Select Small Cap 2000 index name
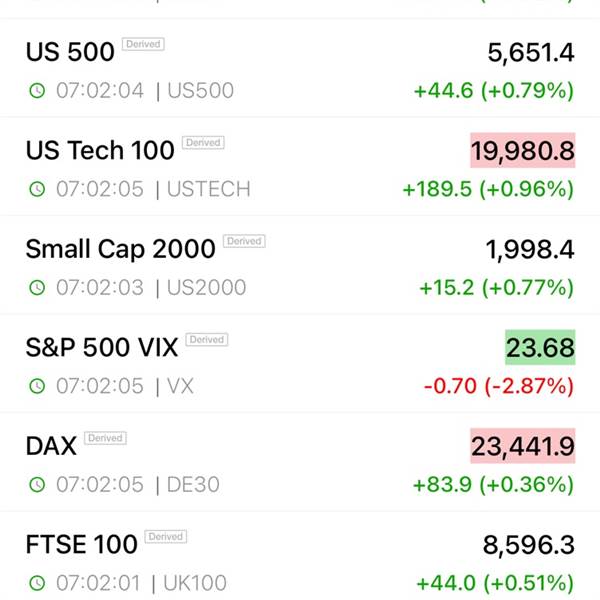This screenshot has width=600, height=600. [x=121, y=249]
